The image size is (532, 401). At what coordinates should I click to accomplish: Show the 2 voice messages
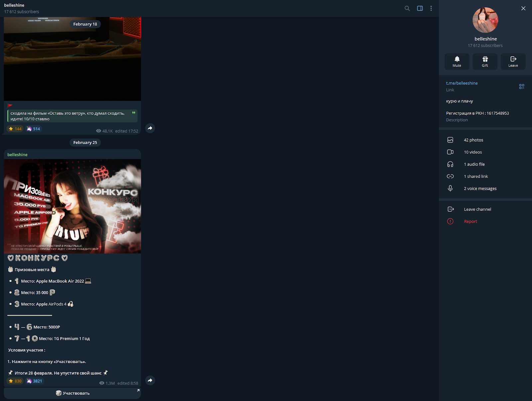point(480,189)
